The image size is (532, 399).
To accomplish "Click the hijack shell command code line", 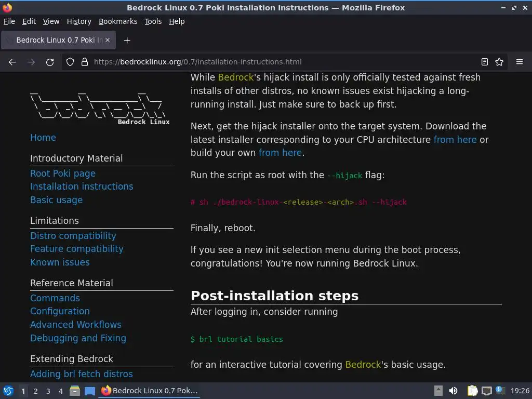I will (x=299, y=202).
